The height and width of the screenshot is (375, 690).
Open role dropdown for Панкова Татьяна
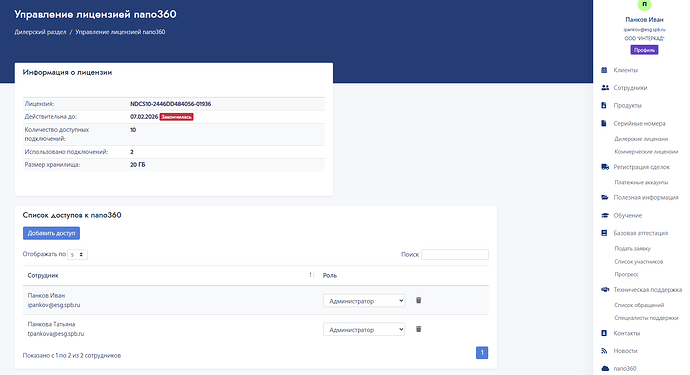click(364, 329)
